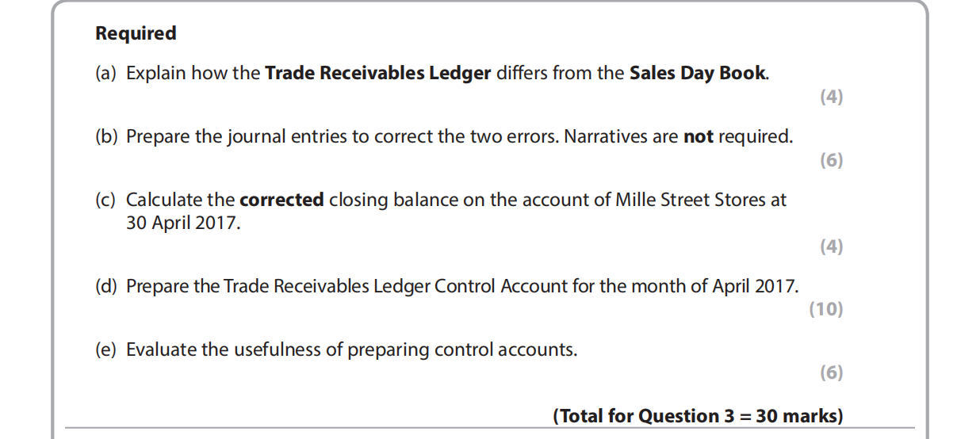Image resolution: width=980 pixels, height=439 pixels.
Task: Click the (6) marks for part (b)
Action: (831, 161)
